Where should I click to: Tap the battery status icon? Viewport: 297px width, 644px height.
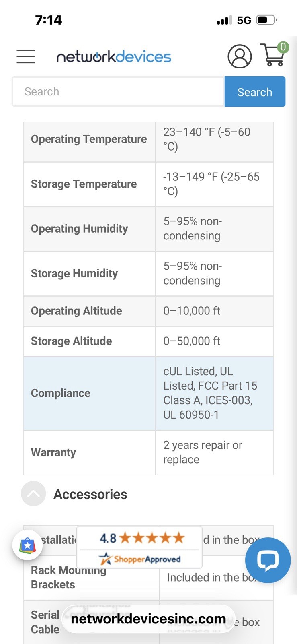click(266, 20)
